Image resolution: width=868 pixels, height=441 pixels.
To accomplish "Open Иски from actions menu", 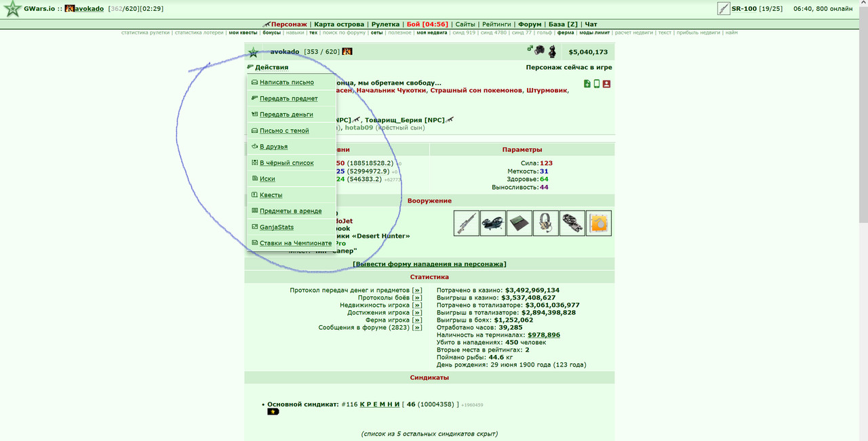I will (x=267, y=179).
